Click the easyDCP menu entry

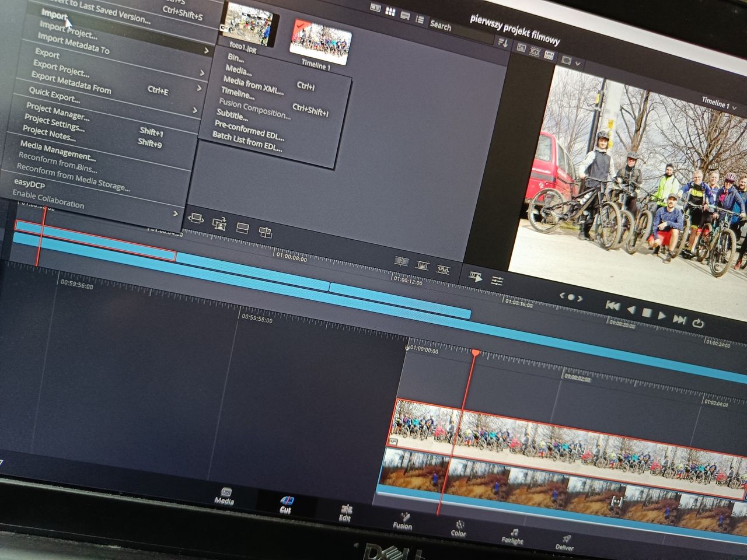29,185
